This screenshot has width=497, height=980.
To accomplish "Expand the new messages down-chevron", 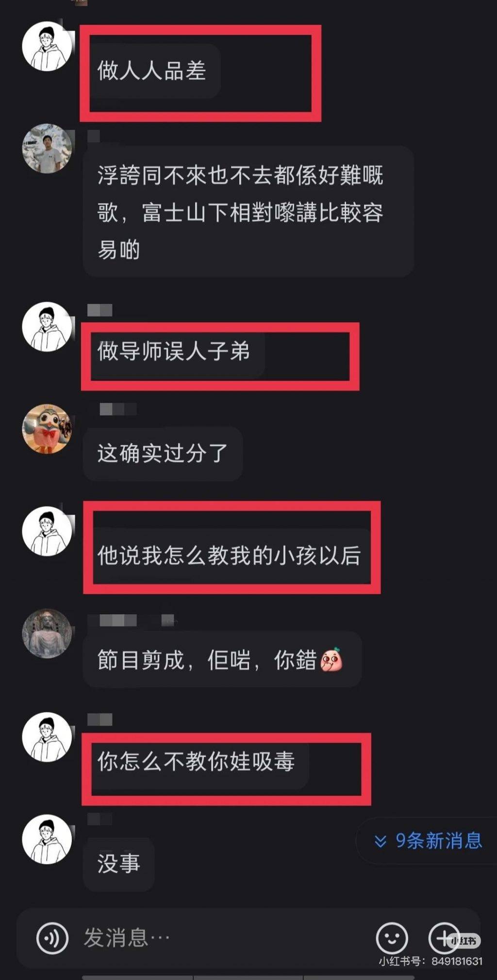I will 381,841.
